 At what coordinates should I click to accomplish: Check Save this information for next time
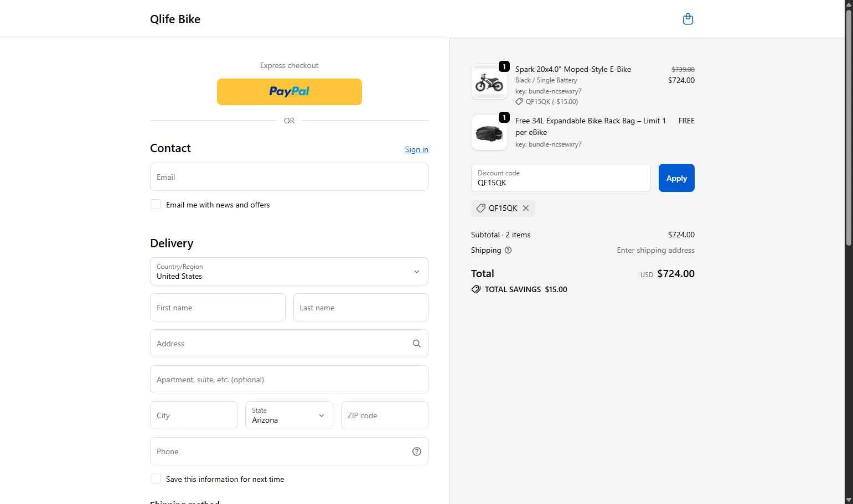[156, 479]
